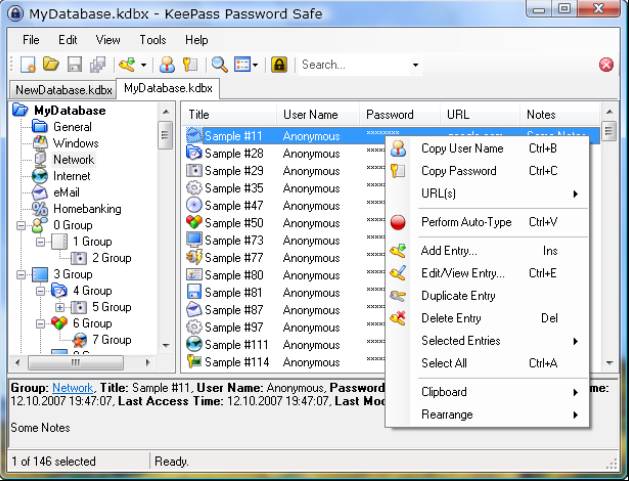Choose Edit/View Entry from context menu
This screenshot has height=481, width=629.
pyautogui.click(x=487, y=274)
